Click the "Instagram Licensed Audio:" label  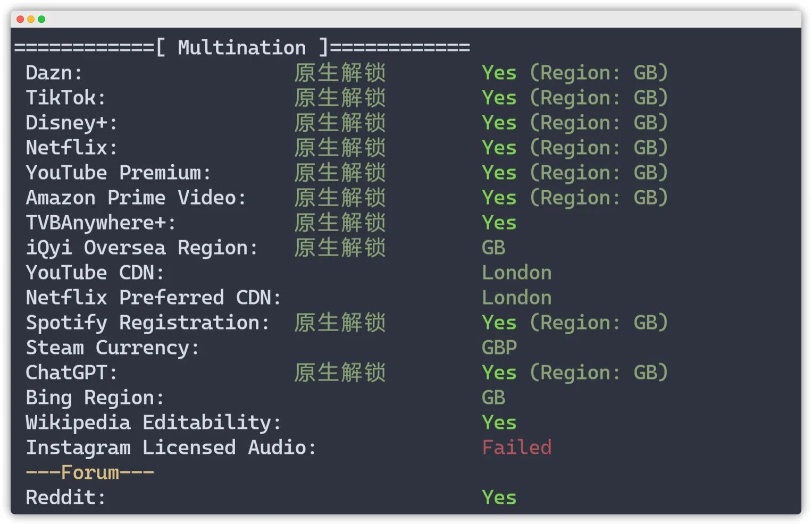pos(171,447)
